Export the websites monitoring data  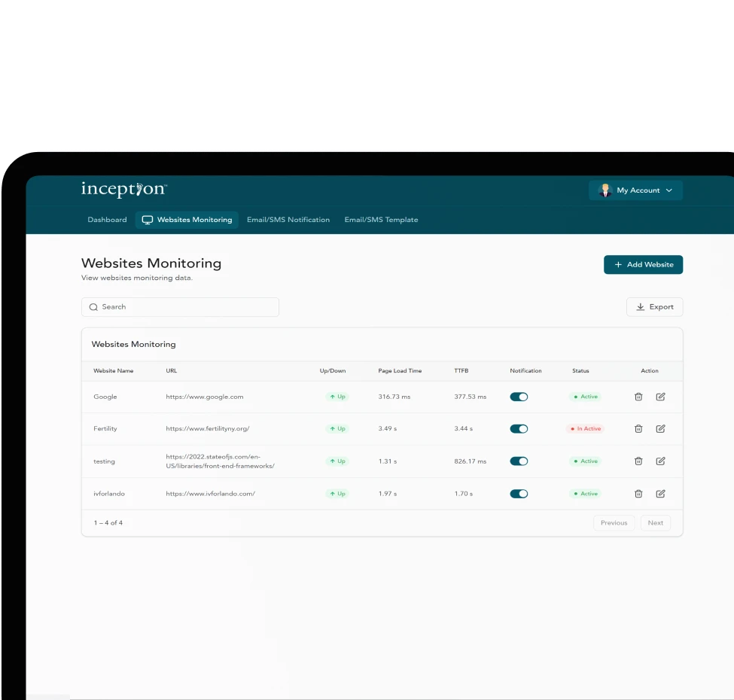pyautogui.click(x=654, y=307)
